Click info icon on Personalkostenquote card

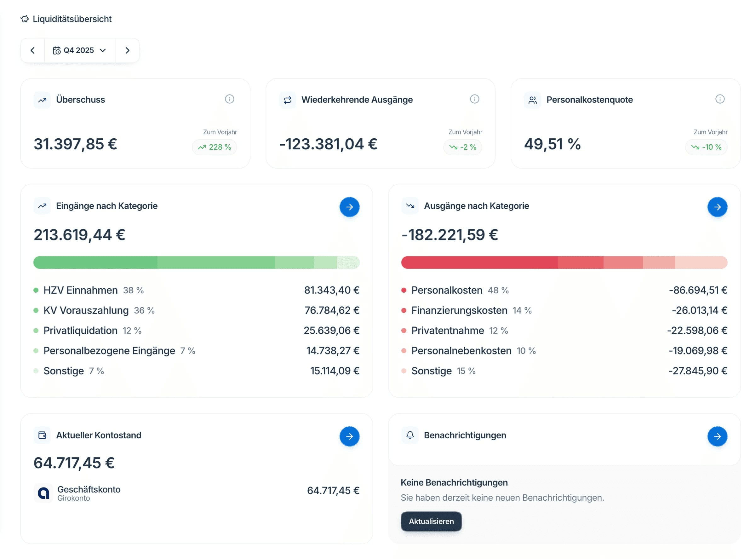pos(719,99)
